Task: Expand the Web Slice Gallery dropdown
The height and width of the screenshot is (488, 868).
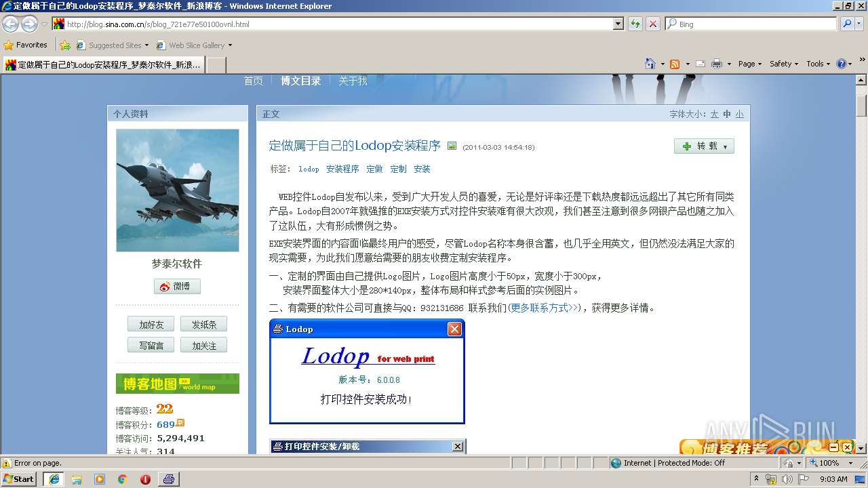Action: click(230, 45)
